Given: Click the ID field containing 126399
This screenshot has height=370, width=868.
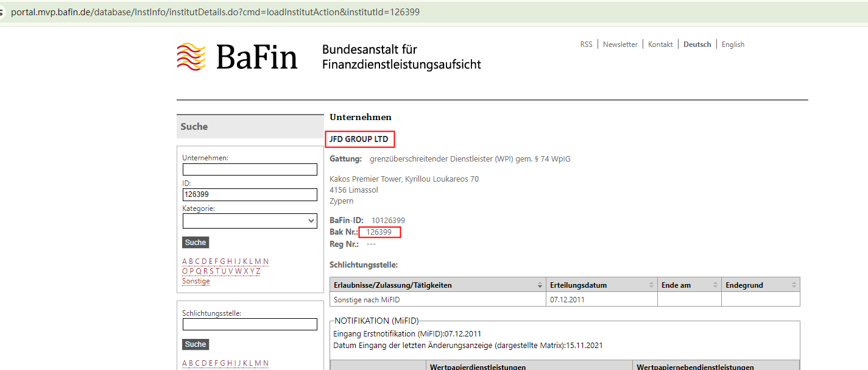Looking at the screenshot, I should (x=250, y=194).
